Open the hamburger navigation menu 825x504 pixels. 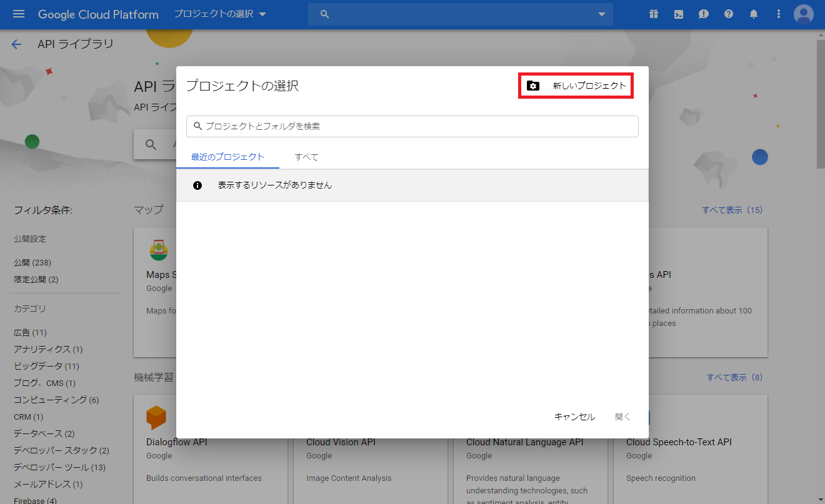[19, 14]
